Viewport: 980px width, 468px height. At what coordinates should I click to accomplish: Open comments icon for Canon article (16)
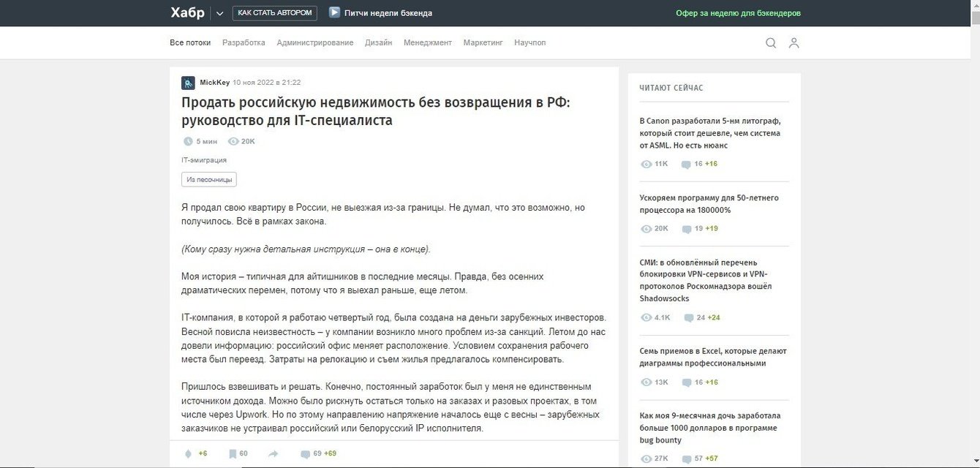click(686, 165)
